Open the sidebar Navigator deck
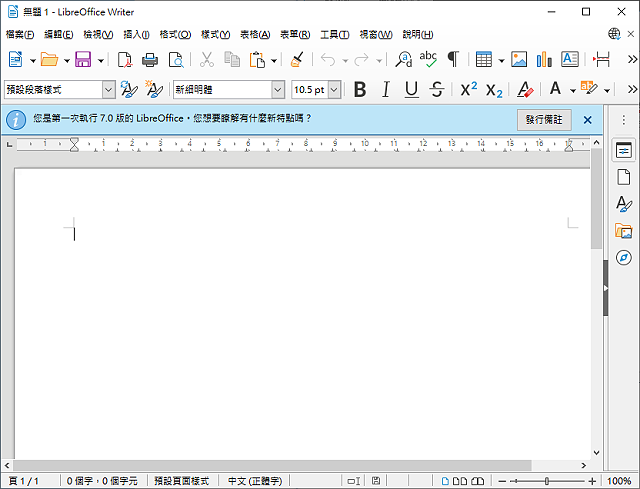The image size is (640, 489). [x=624, y=258]
